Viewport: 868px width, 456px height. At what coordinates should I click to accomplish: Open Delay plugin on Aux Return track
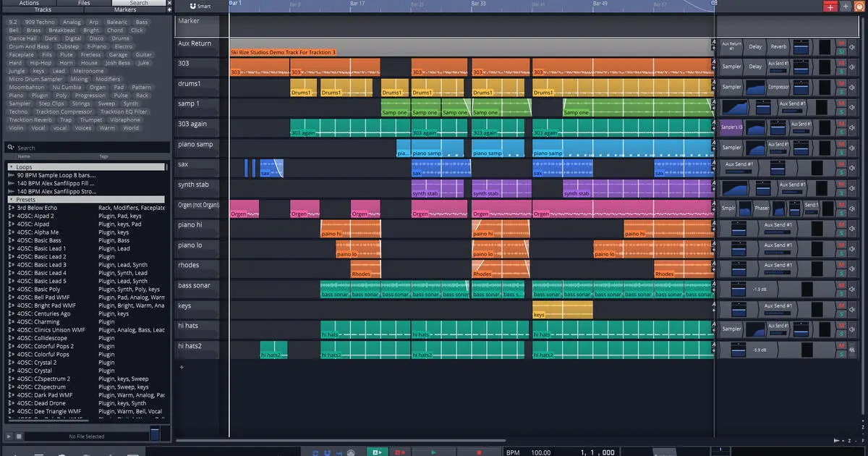pos(755,46)
